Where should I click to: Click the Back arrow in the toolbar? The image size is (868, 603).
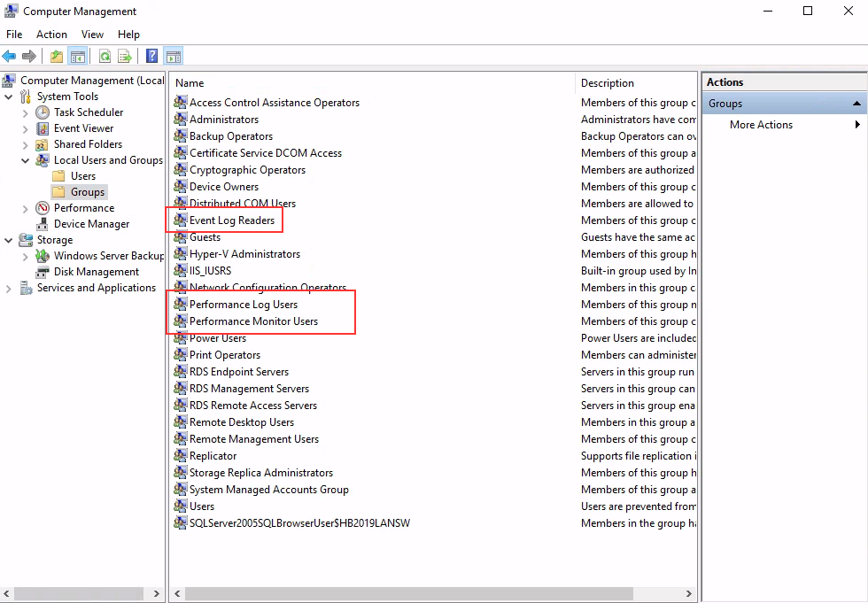click(x=9, y=56)
